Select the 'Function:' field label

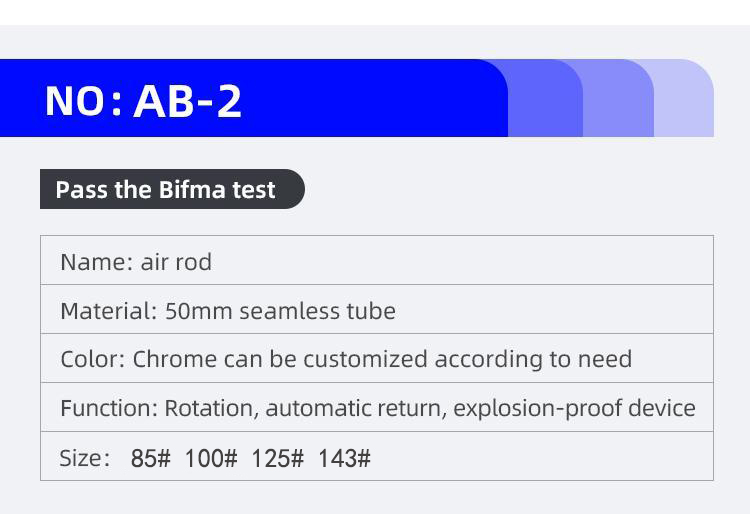109,408
